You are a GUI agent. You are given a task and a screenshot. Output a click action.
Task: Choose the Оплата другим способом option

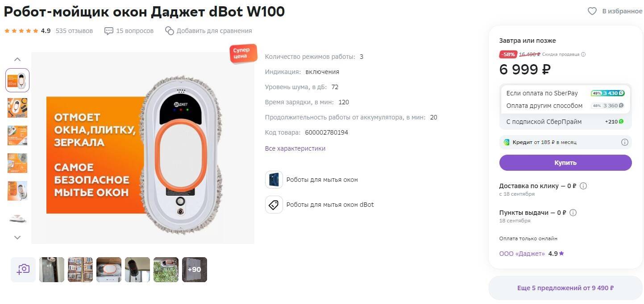[x=565, y=106]
